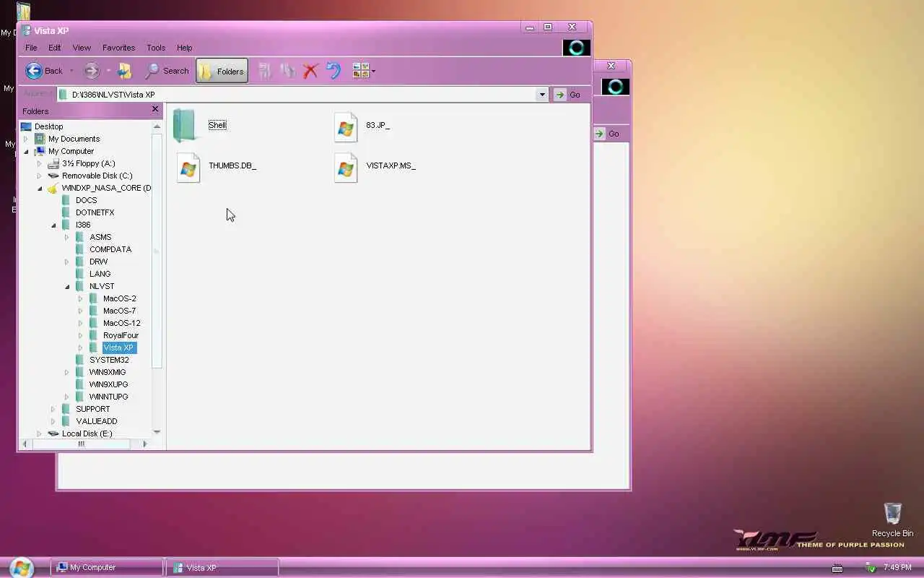Open the Recycle Bin desktop icon
Viewport: 924px width, 578px height.
(x=892, y=520)
